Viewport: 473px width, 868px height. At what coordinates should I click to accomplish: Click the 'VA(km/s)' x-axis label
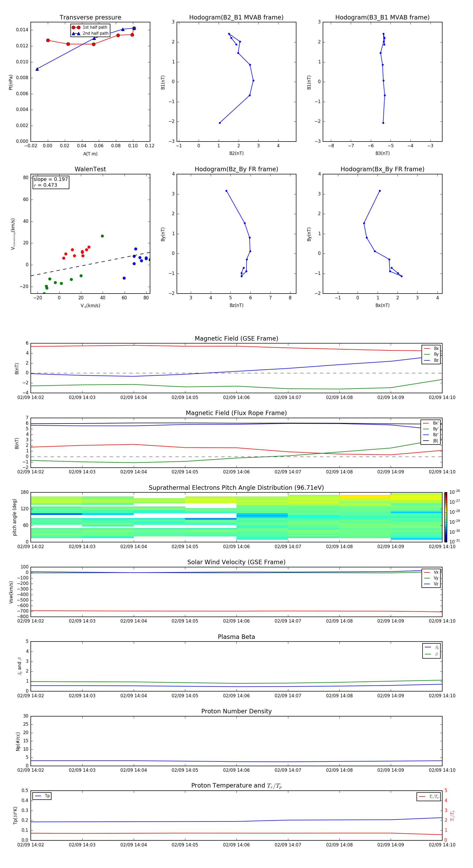[x=90, y=306]
